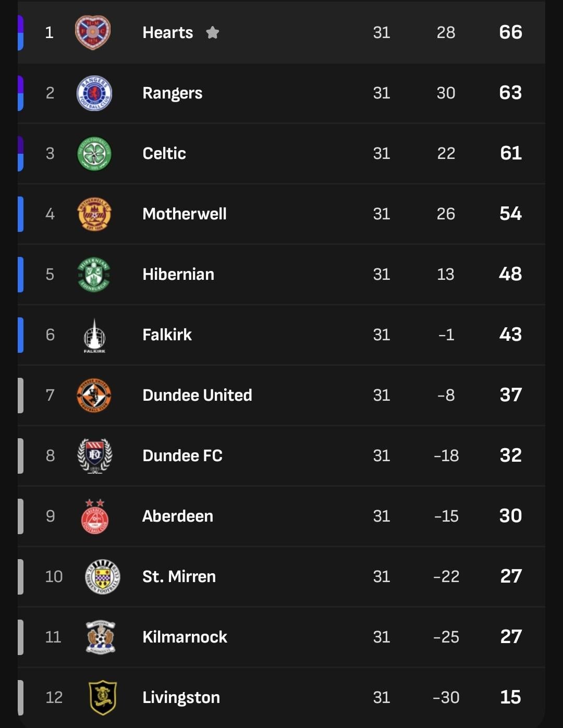Click the Falkirk club crest
563x728 pixels.
(x=94, y=336)
